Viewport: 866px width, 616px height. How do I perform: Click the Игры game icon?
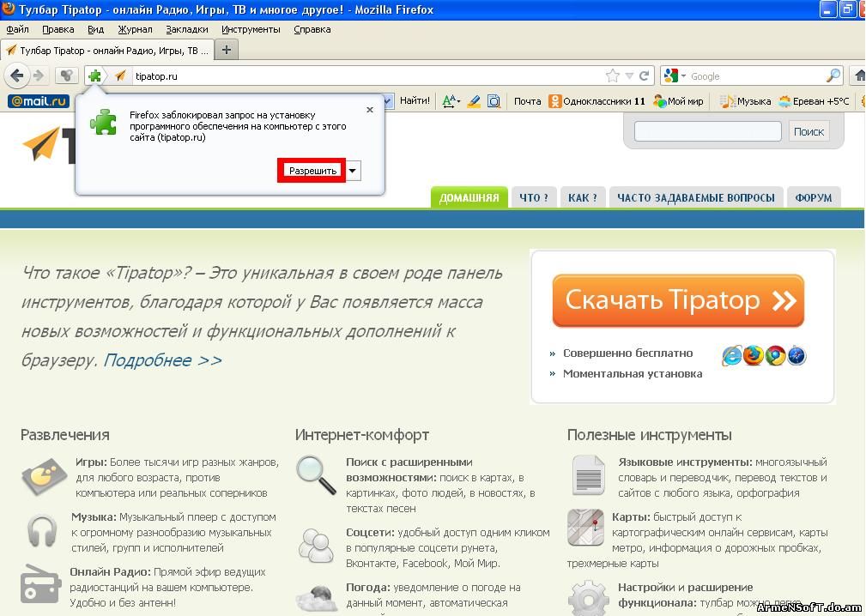[44, 476]
